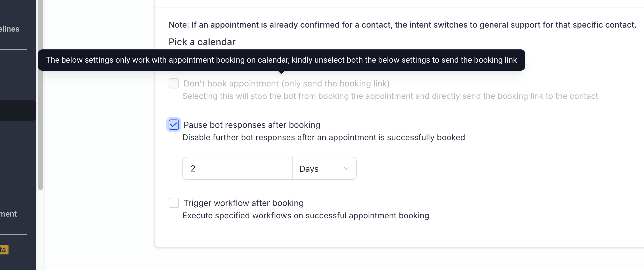Image resolution: width=644 pixels, height=270 pixels.
Task: Select the highlighted active sidebar item
Action: click(x=18, y=111)
